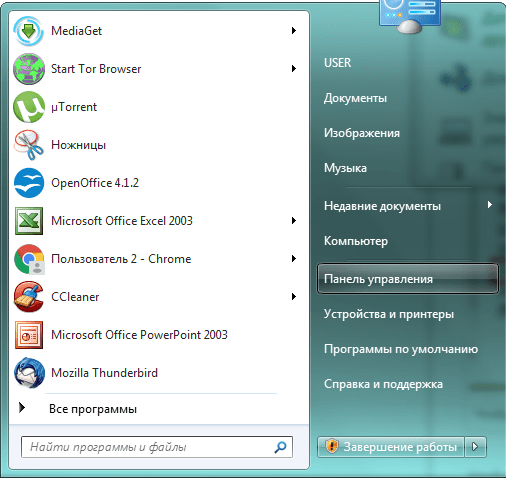The image size is (506, 478).
Task: Open Устройства и принтеры
Action: tap(389, 314)
